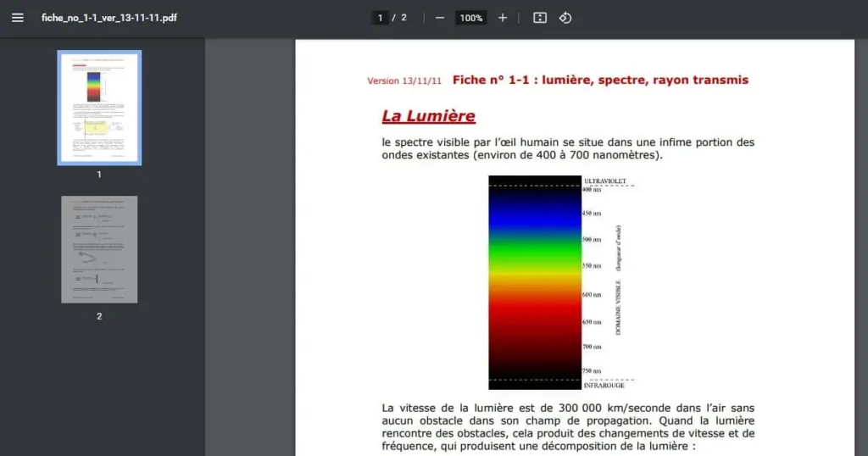This screenshot has width=868, height=456.
Task: Click the '700 nm' wavelength label
Action: [592, 347]
